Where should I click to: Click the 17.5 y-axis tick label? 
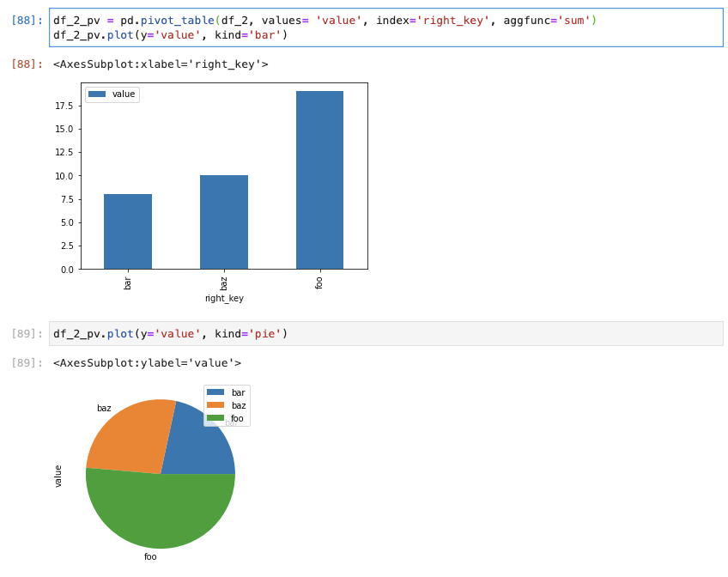point(64,106)
